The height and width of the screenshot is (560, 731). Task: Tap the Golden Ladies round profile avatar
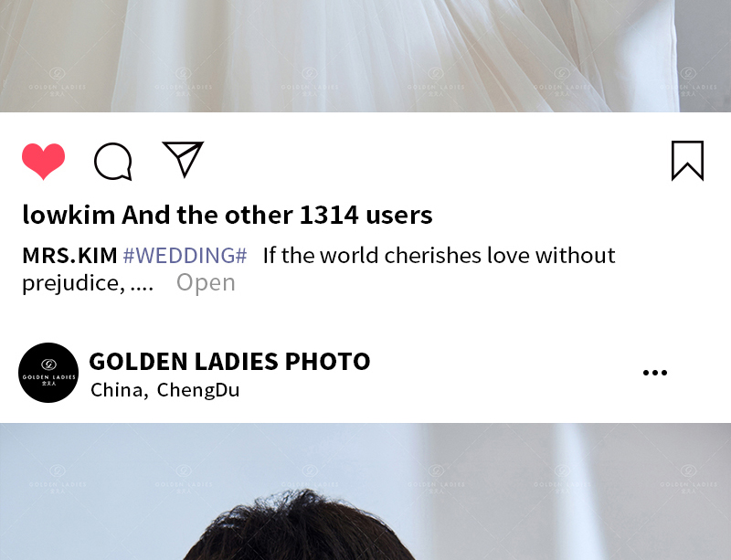(48, 373)
